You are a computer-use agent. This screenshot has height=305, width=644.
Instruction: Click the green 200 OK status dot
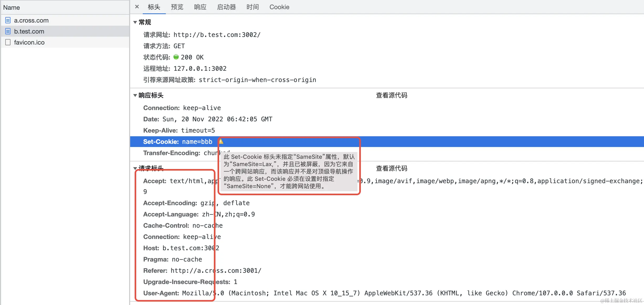point(176,57)
